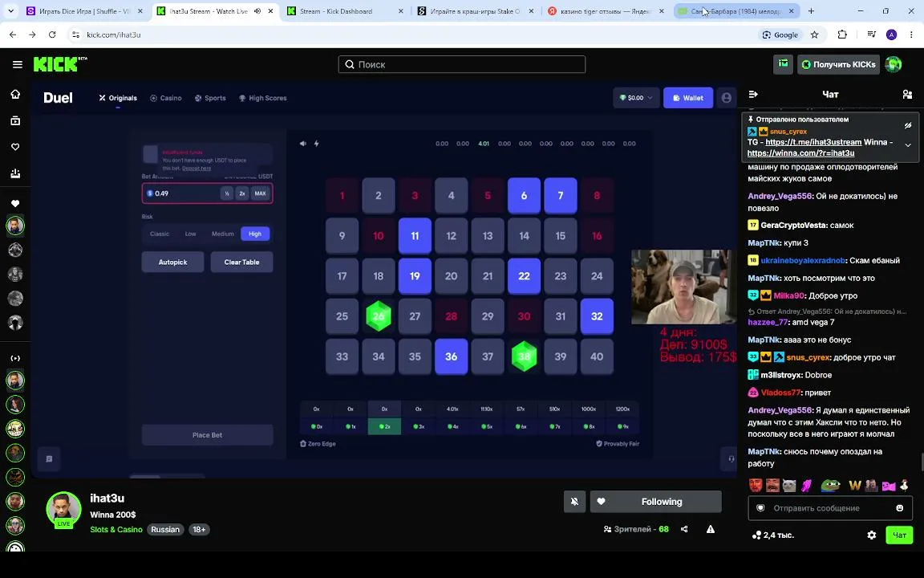Click the ihat3u channel avatar
This screenshot has height=578, width=924.
tap(63, 508)
